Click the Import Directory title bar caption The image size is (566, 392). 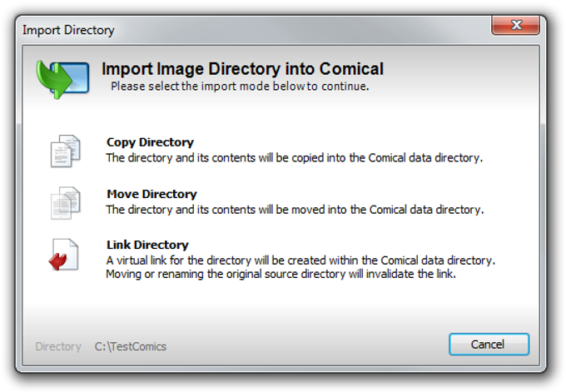(68, 30)
